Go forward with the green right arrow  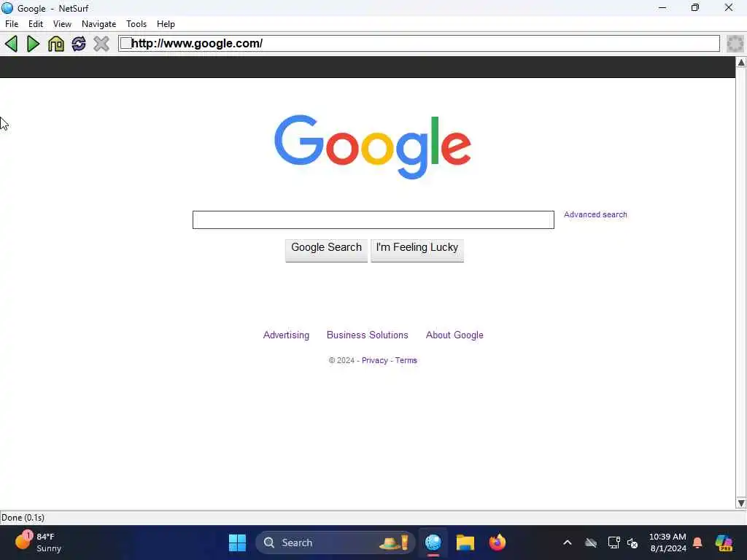tap(34, 44)
